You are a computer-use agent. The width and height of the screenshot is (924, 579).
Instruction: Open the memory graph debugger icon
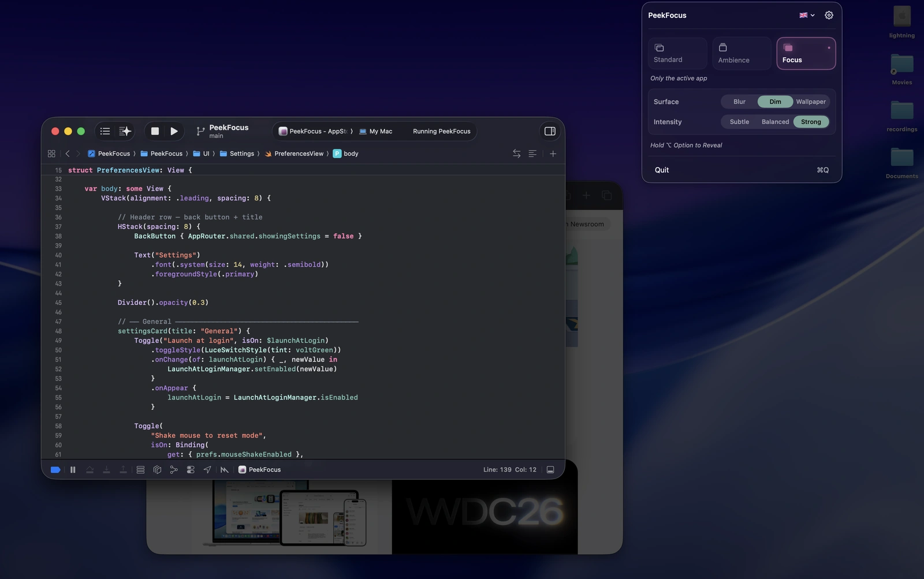174,470
